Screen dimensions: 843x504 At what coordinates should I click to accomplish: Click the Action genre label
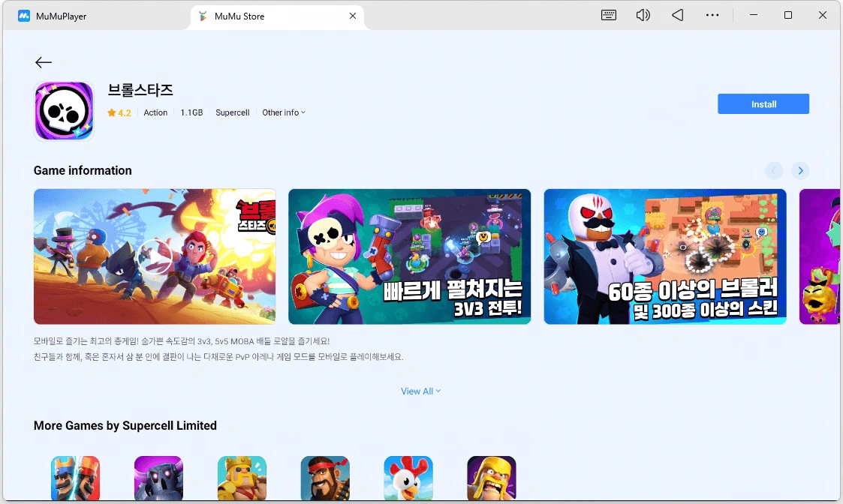click(155, 112)
